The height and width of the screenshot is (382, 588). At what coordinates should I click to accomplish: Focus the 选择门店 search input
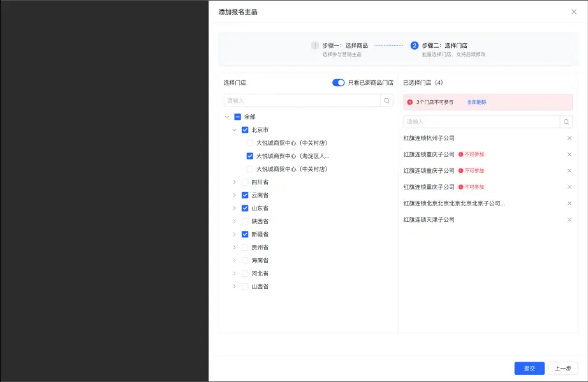[302, 101]
